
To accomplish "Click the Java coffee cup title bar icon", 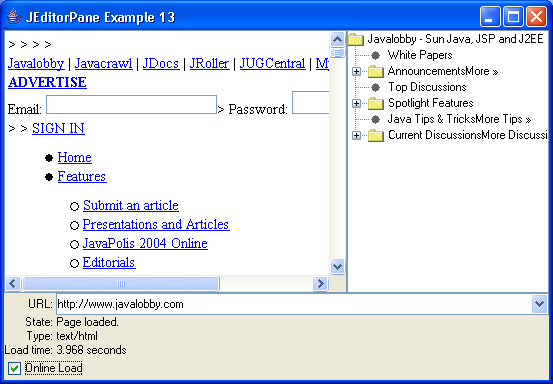I will [14, 17].
